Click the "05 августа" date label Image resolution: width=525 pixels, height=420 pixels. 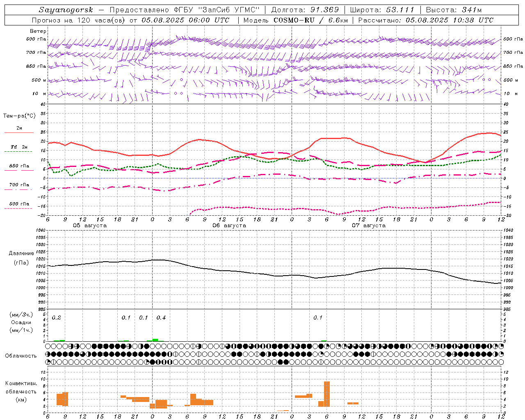tap(90, 226)
